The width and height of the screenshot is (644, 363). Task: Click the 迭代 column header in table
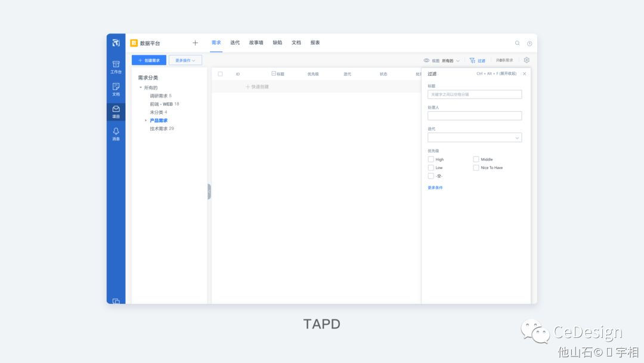coord(348,74)
